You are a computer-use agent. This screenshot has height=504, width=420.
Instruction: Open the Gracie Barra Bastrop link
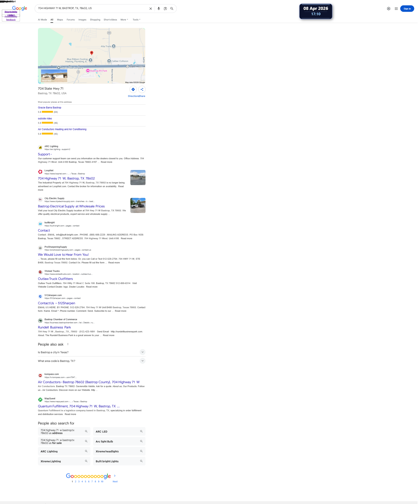click(x=50, y=108)
